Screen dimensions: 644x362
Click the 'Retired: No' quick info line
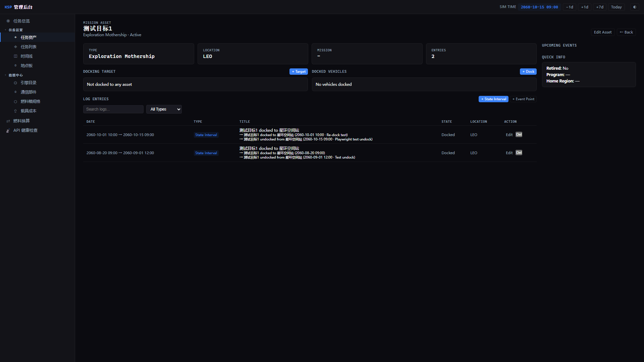pyautogui.click(x=557, y=68)
